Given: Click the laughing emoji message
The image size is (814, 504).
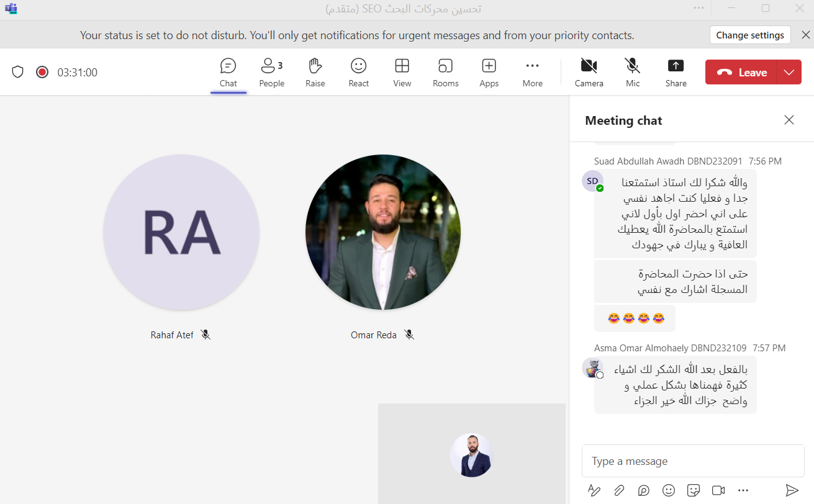Looking at the screenshot, I should click(635, 318).
